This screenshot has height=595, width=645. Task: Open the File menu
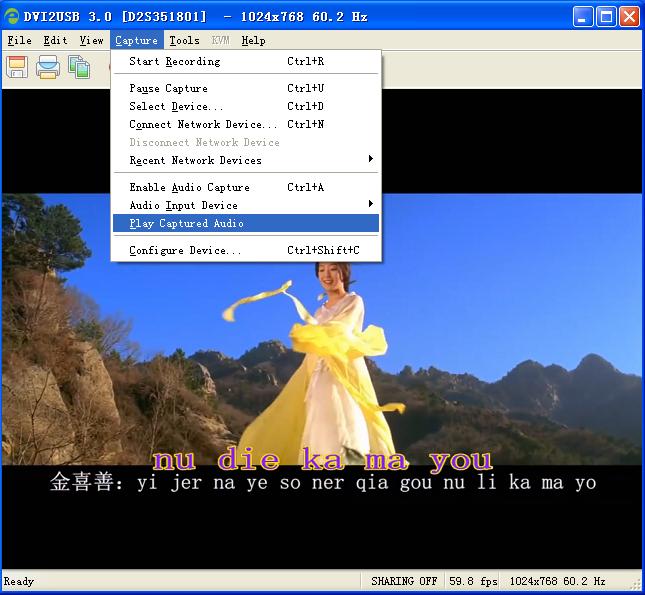point(19,41)
